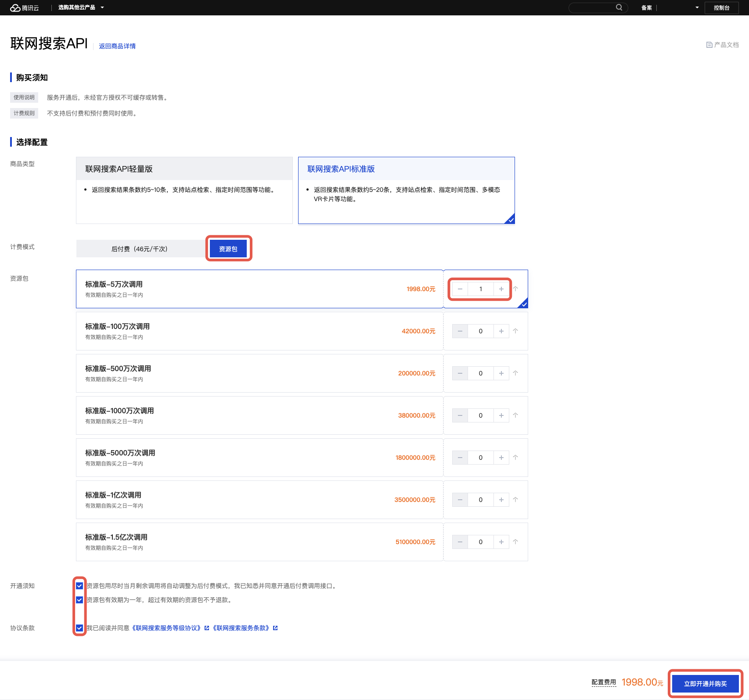The width and height of the screenshot is (749, 700).
Task: Decrease quantity for 标准版-1000万次调用
Action: (x=460, y=415)
